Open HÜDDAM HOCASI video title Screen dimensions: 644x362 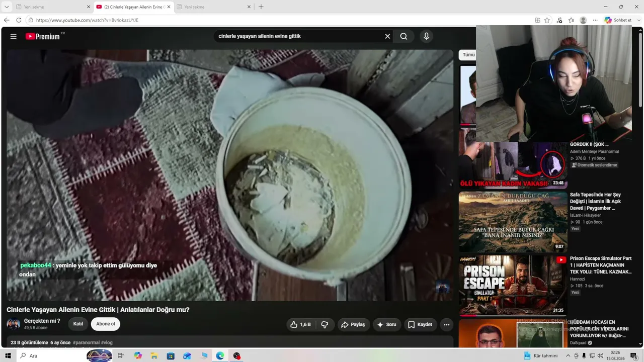pos(598,329)
